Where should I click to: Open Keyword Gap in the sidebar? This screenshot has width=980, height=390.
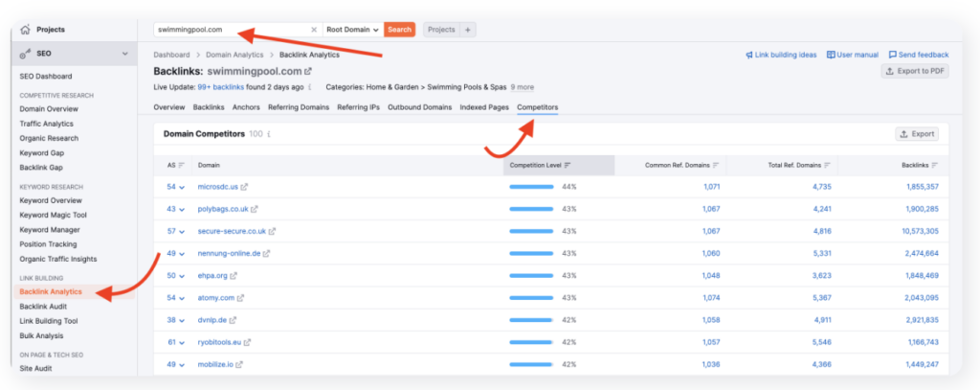(x=42, y=152)
